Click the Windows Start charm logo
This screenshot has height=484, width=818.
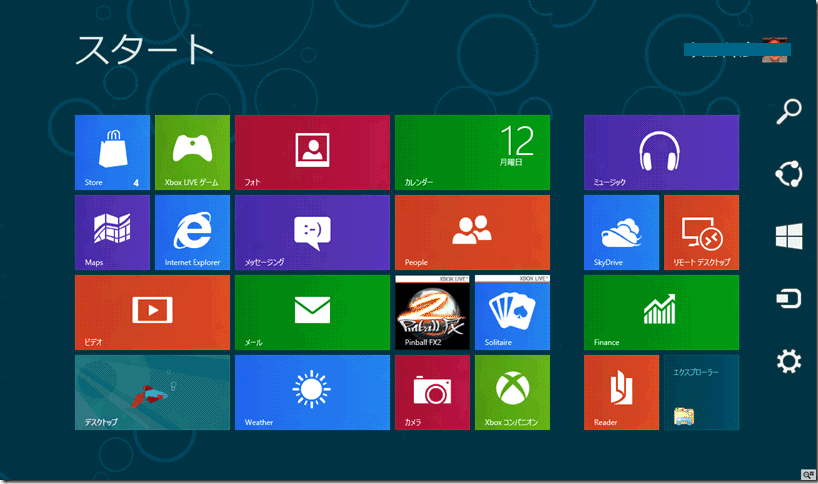coord(789,236)
